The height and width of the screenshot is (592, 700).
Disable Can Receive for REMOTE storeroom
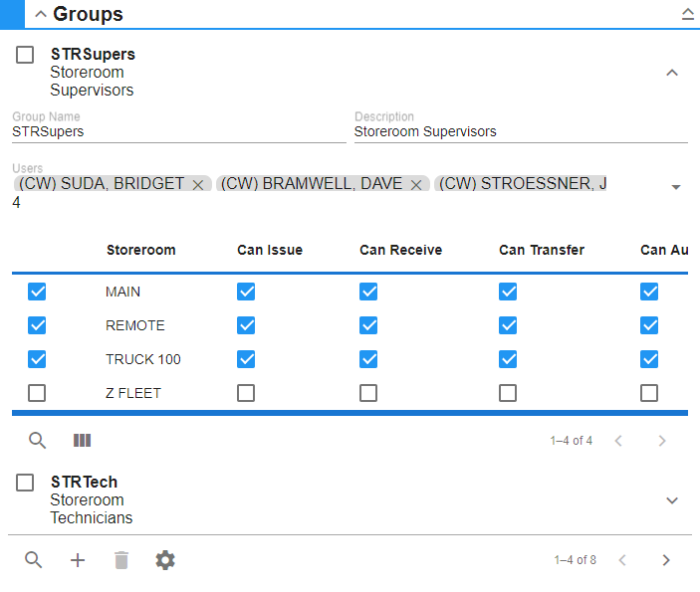(x=368, y=325)
